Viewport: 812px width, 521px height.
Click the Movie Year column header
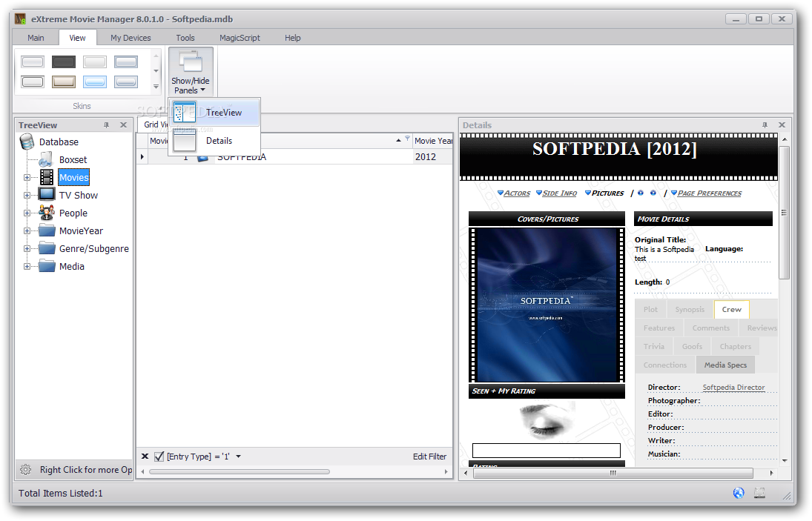433,141
